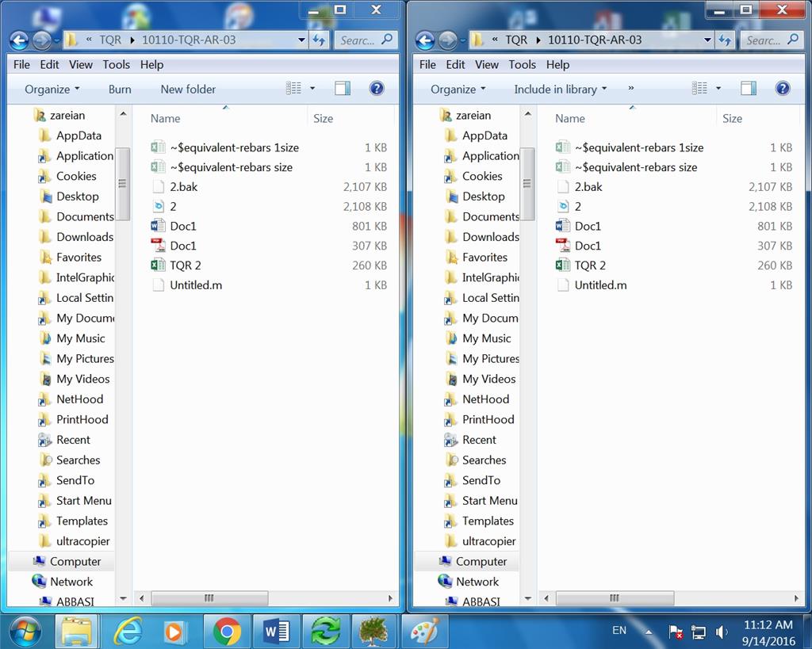Viewport: 812px width, 649px height.
Task: Open Paint from taskbar
Action: point(425,632)
